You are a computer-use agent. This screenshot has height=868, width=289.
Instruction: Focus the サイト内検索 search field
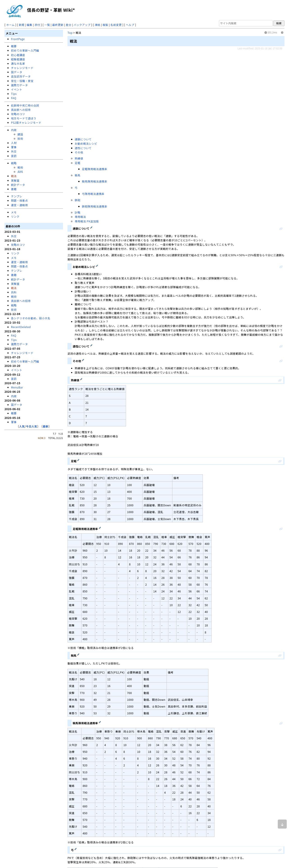[x=245, y=23]
